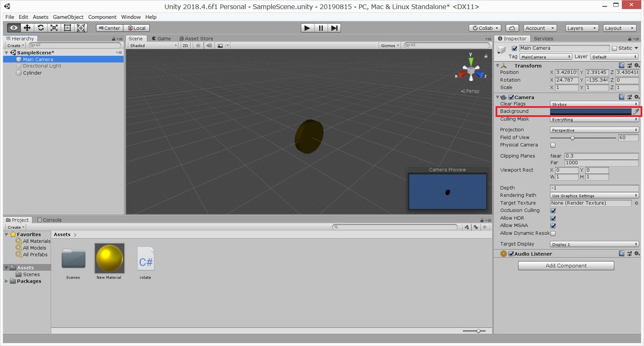Select the Rect transform tool
The height and width of the screenshot is (346, 644).
click(x=68, y=28)
